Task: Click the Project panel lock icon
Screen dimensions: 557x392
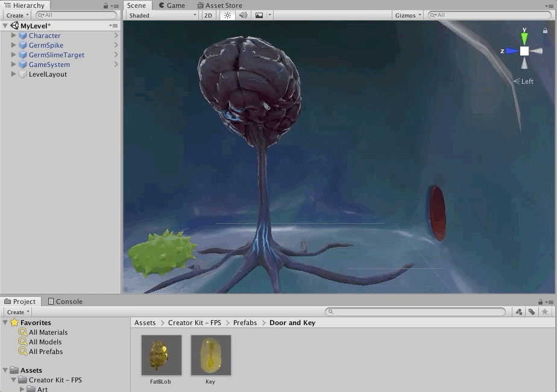Action: click(541, 302)
